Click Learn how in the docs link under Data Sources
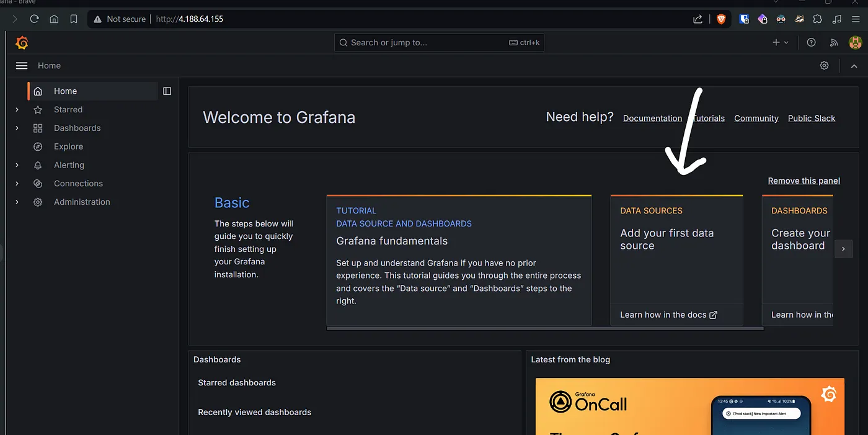Image resolution: width=868 pixels, height=435 pixels. (x=668, y=315)
